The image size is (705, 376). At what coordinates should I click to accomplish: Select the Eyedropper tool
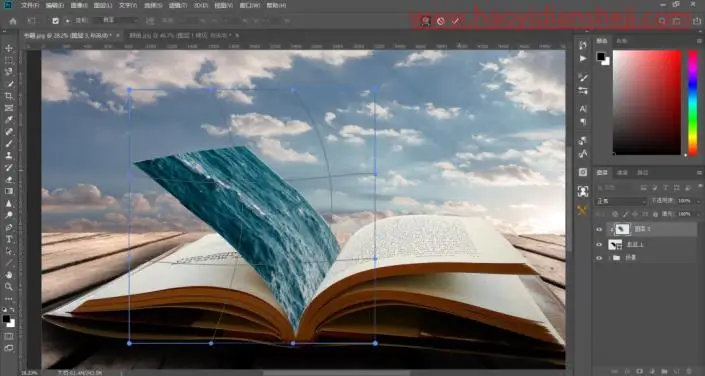click(9, 120)
